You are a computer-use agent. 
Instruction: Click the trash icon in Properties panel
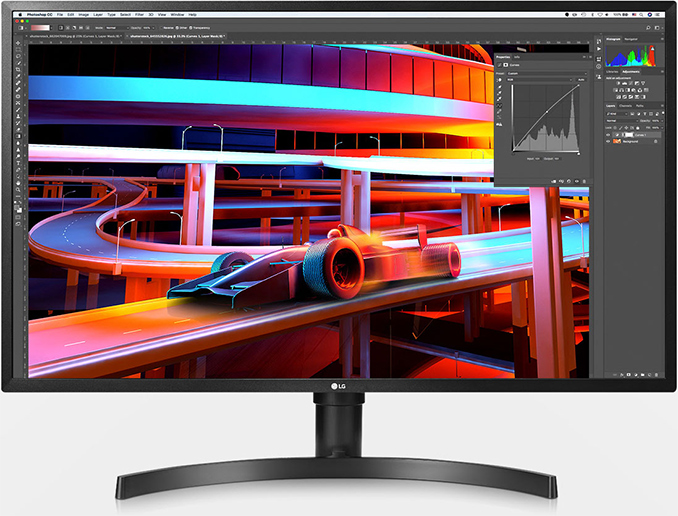click(584, 181)
